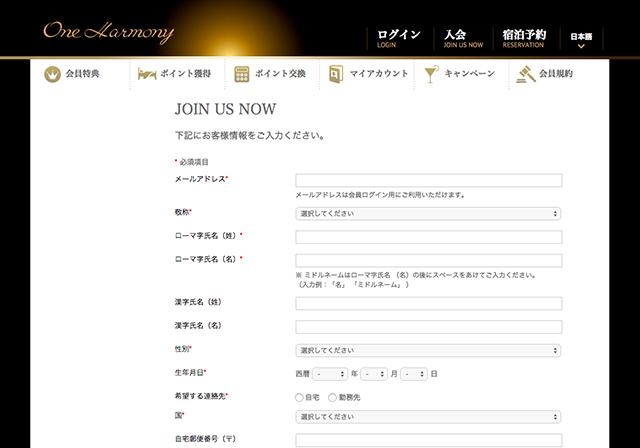Open the birth year dropdown
This screenshot has height=448, width=640.
click(329, 374)
